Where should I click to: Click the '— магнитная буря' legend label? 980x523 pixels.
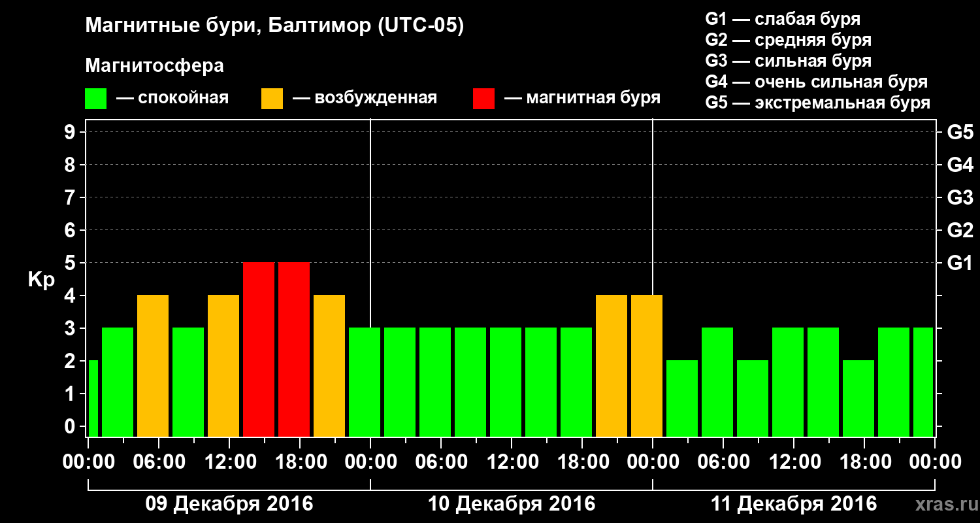point(582,99)
